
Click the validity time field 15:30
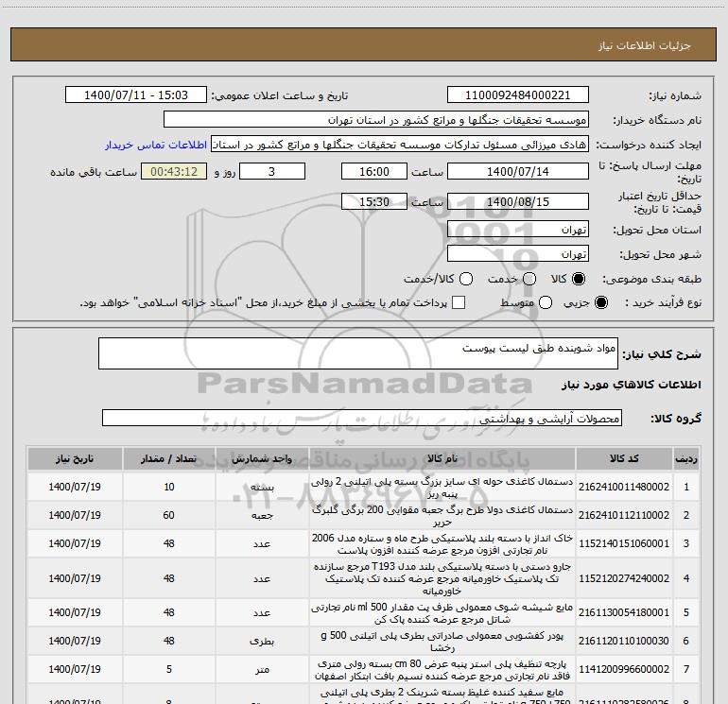[374, 201]
